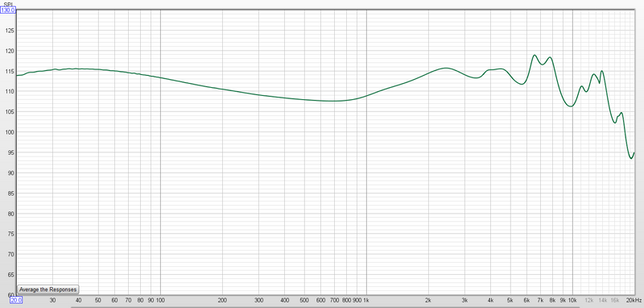Viewport: 644px width, 308px height.
Task: Click the 40 frequency axis label
Action: (78, 300)
